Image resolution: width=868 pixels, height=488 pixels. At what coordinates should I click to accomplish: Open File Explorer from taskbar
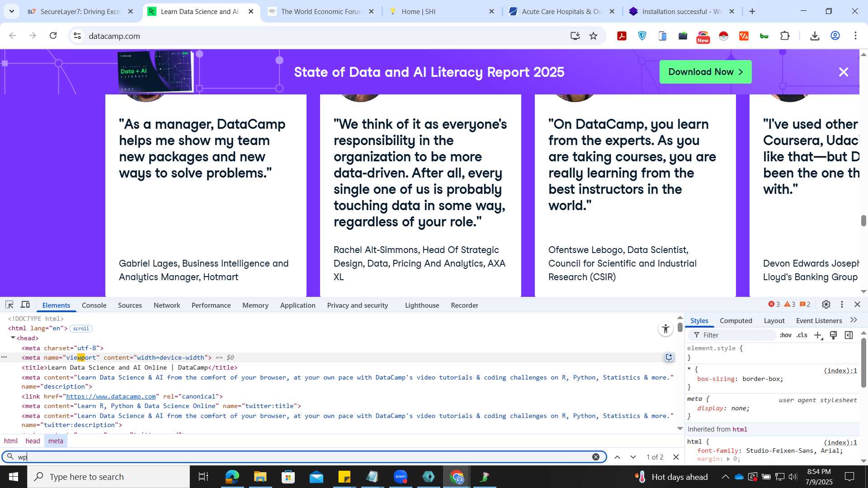[x=260, y=477]
